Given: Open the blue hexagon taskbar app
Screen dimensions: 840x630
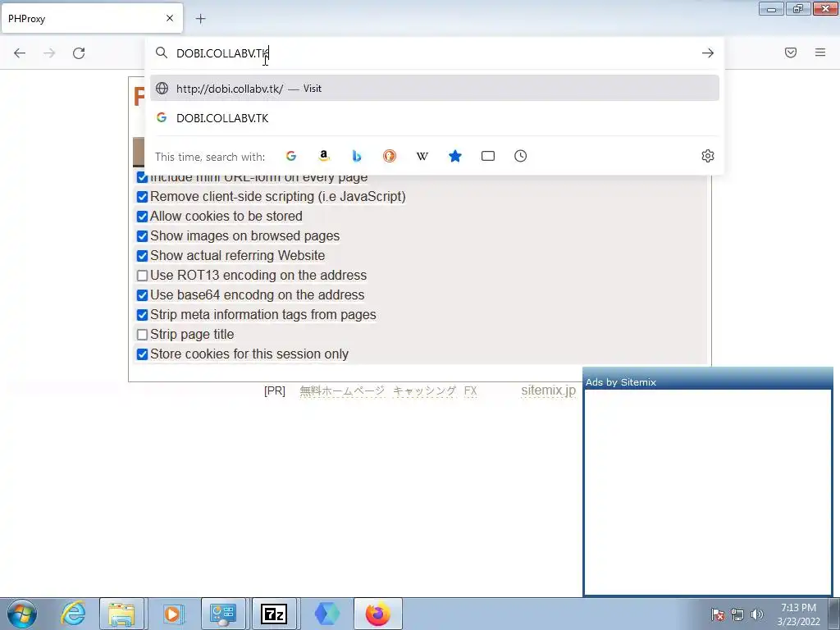Looking at the screenshot, I should click(x=326, y=614).
